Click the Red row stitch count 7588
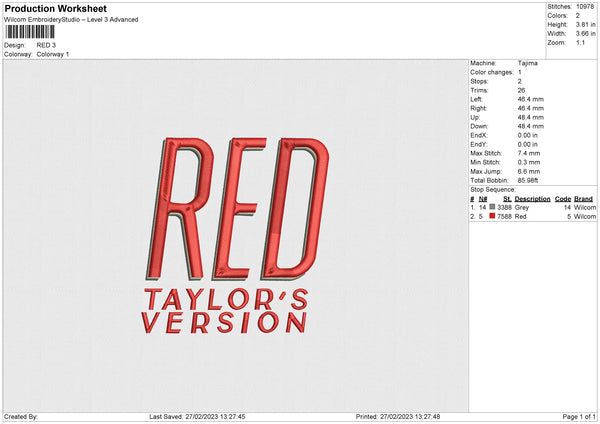 (504, 217)
